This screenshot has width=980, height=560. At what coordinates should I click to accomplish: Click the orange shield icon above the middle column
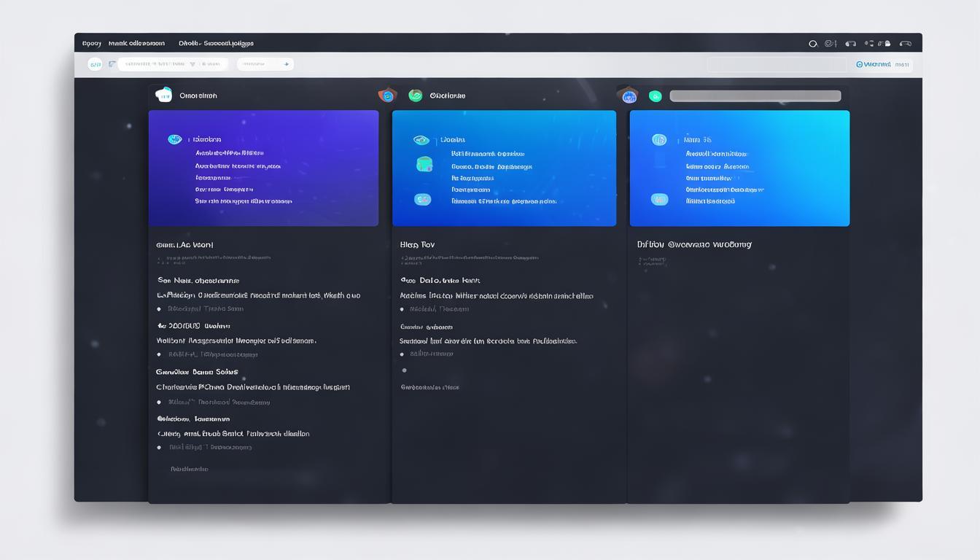(x=387, y=95)
